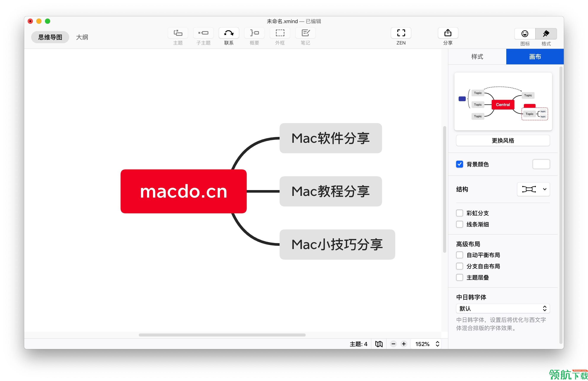Enable 彩虹分支 rainbow branches

(x=459, y=213)
